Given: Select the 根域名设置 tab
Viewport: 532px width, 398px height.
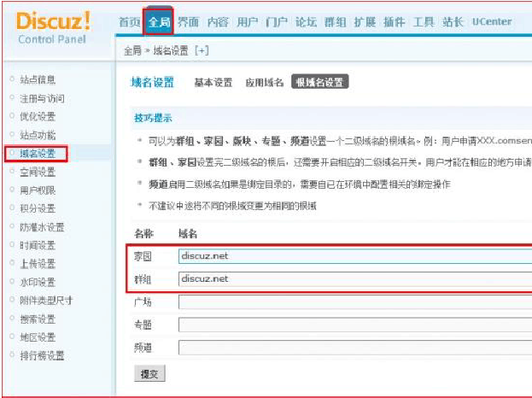Looking at the screenshot, I should pos(319,83).
